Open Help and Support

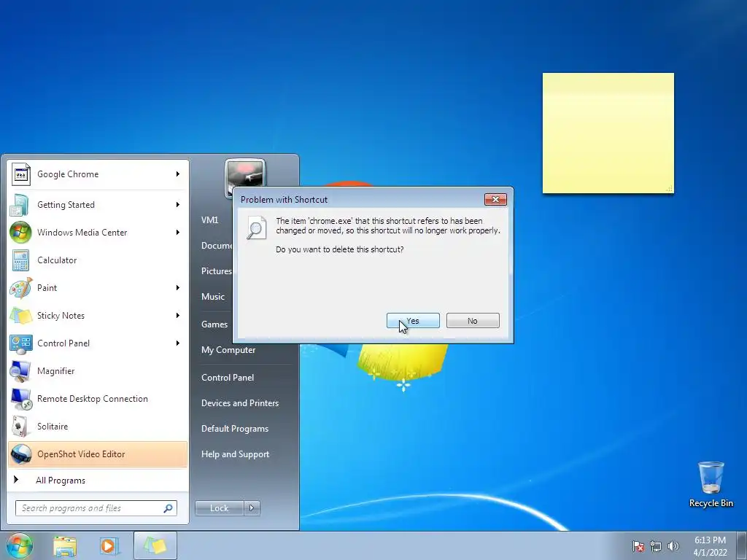coord(235,454)
